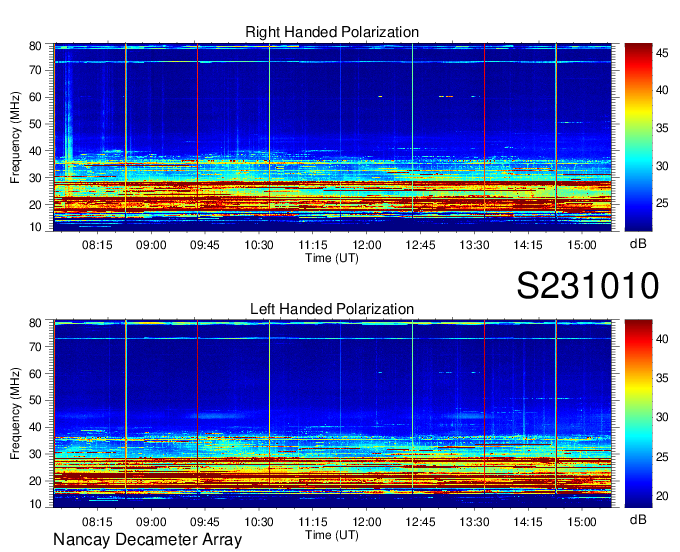Click 11:15 tick under Right Handed plot
The width and height of the screenshot is (680, 552).
pos(313,245)
